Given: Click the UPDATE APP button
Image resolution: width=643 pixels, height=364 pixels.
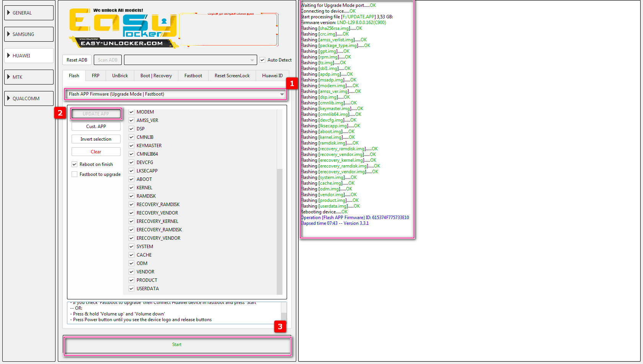Looking at the screenshot, I should (96, 114).
